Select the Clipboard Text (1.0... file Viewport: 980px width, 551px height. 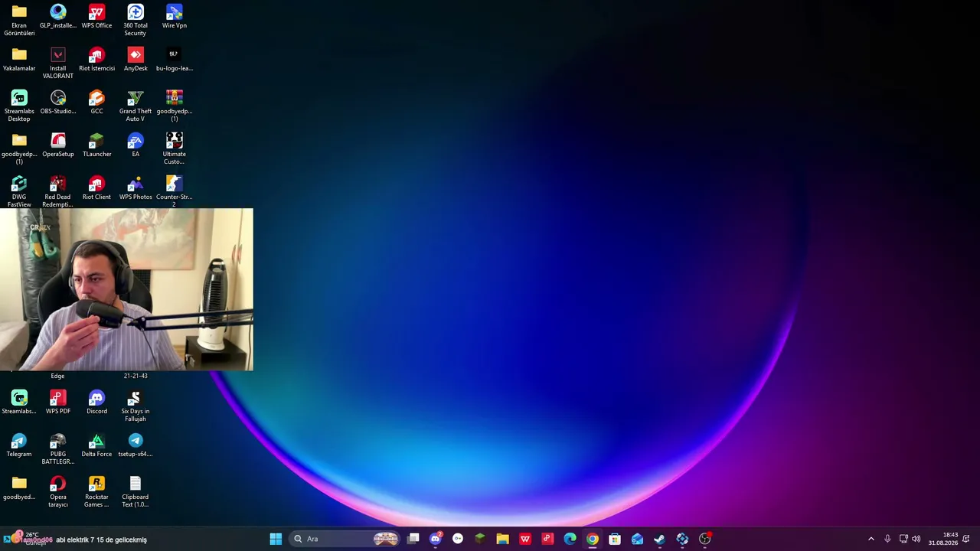(x=136, y=491)
